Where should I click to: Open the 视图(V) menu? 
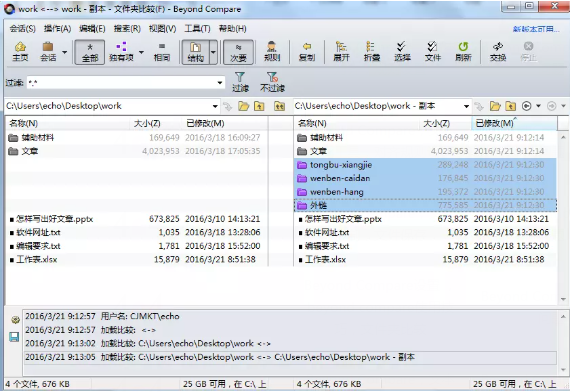coord(162,29)
